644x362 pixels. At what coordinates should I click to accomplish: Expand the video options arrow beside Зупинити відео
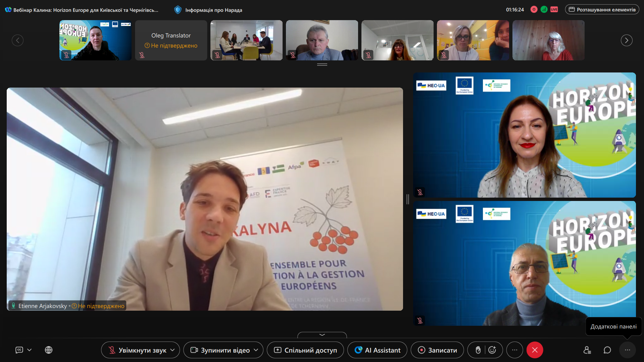pyautogui.click(x=256, y=350)
